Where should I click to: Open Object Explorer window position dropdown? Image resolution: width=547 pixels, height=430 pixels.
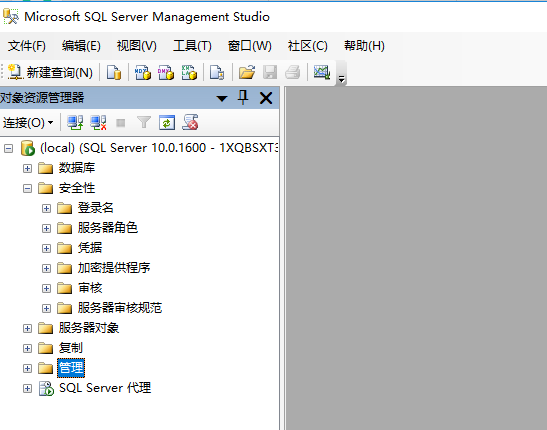tap(222, 98)
